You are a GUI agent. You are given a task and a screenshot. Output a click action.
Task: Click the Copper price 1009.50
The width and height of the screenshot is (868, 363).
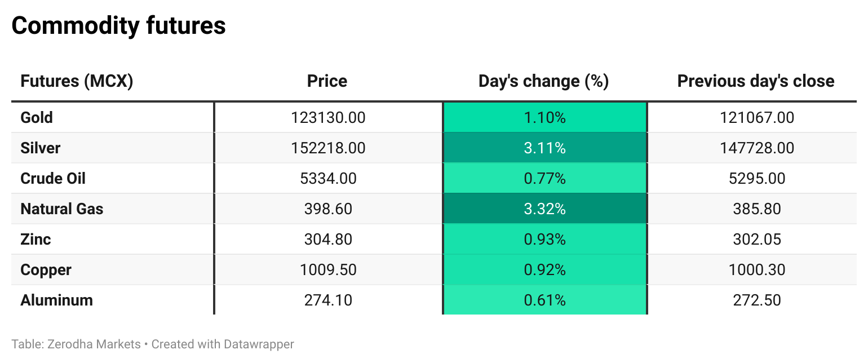click(328, 270)
